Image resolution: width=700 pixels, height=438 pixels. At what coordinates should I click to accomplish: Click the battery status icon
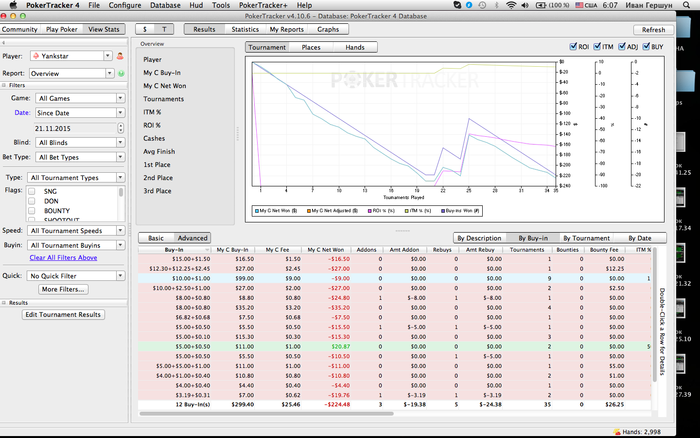(541, 5)
